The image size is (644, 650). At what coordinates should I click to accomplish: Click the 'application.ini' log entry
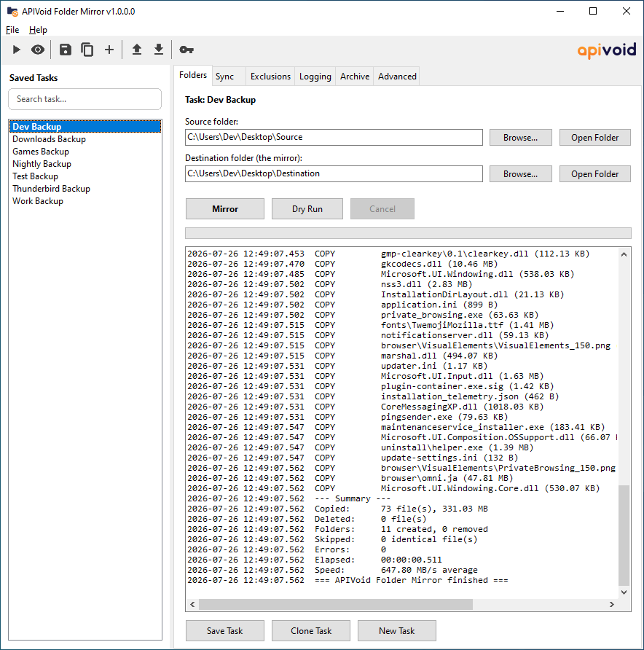[342, 305]
